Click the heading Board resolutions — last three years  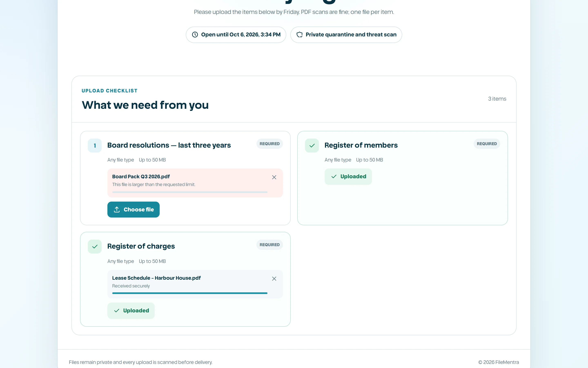tap(169, 145)
